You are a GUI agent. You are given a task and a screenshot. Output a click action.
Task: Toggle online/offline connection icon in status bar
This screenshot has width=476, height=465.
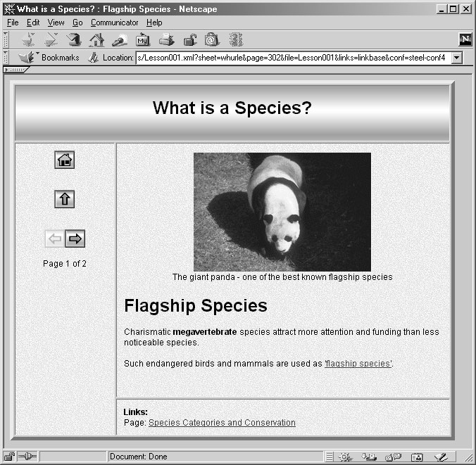(25, 457)
